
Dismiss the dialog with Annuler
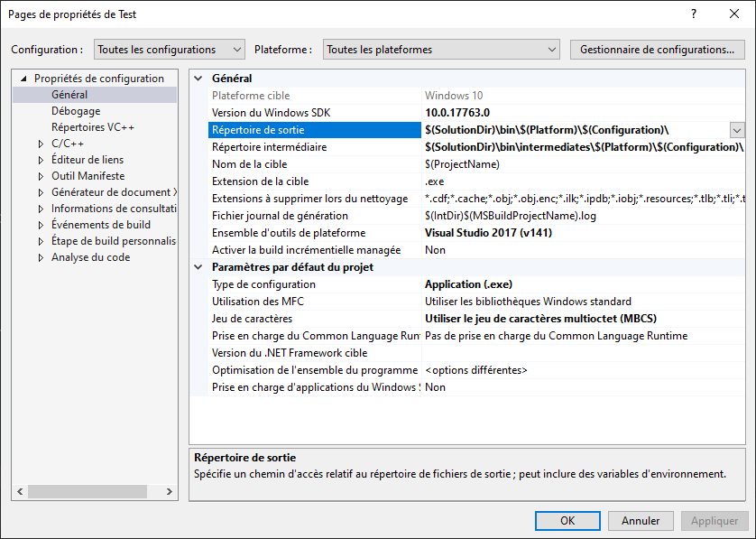pos(641,520)
